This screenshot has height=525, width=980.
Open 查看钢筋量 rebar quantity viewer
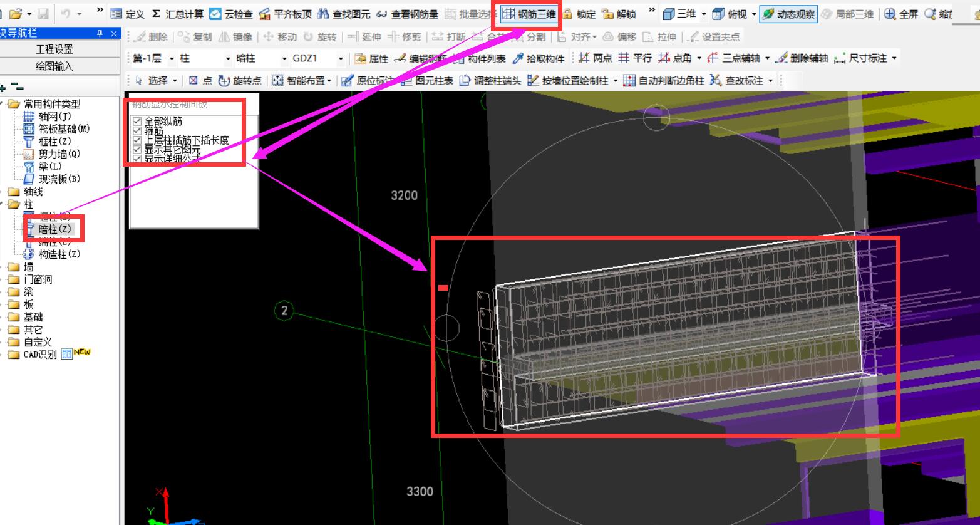click(407, 14)
